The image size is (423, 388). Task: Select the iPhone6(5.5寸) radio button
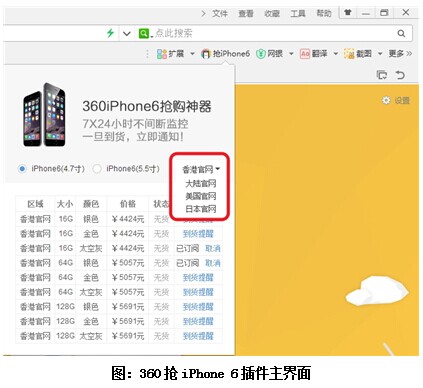pyautogui.click(x=97, y=169)
